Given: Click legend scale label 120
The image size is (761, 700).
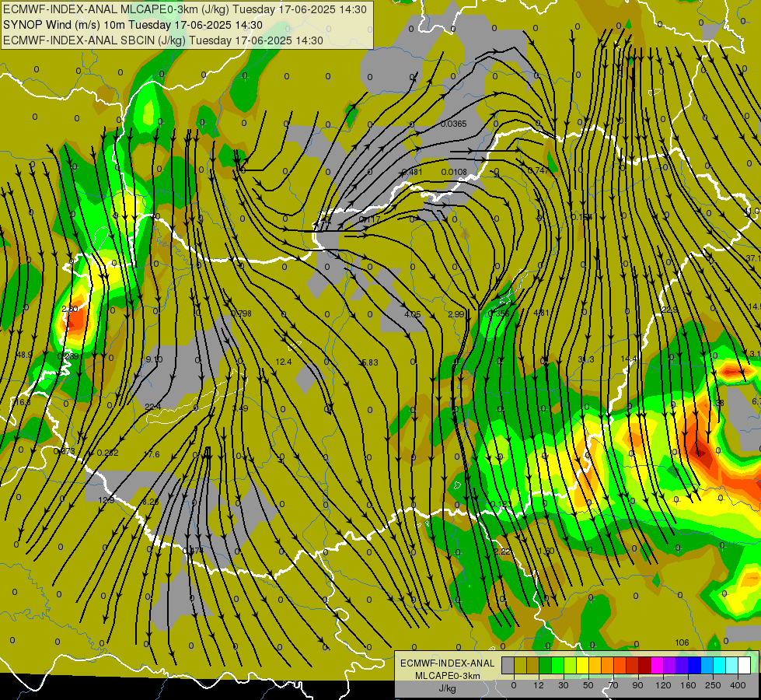Looking at the screenshot, I should (663, 685).
